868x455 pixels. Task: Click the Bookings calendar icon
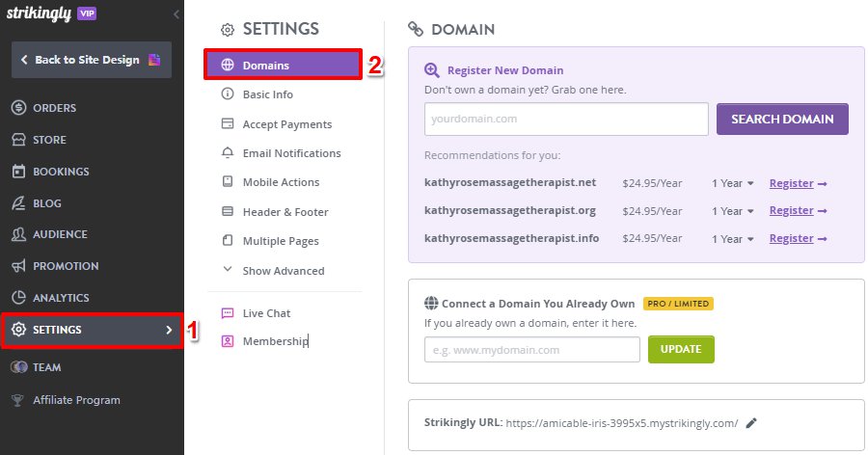[19, 171]
